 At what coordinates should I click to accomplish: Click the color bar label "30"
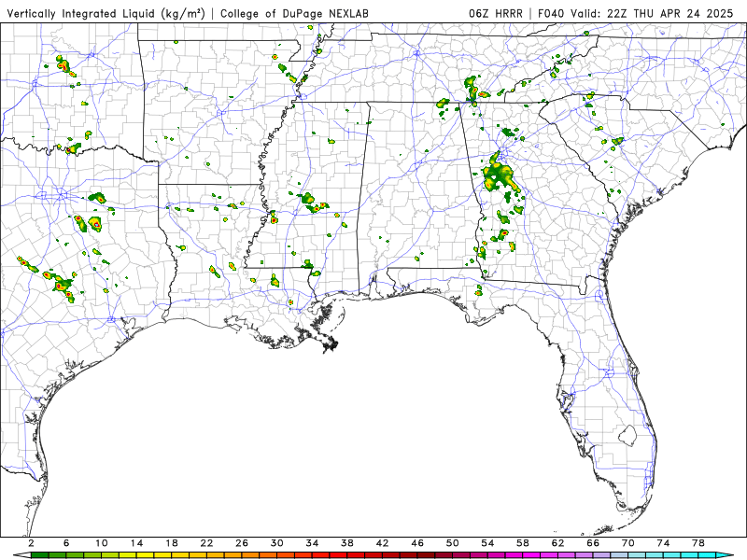[x=277, y=543]
